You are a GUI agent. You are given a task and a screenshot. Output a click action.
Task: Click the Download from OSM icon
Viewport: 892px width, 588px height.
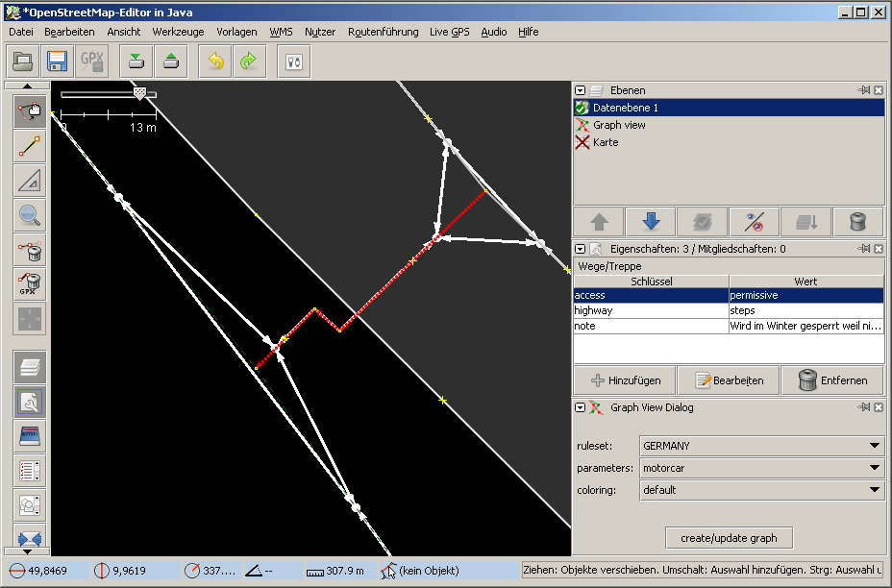coord(136,61)
